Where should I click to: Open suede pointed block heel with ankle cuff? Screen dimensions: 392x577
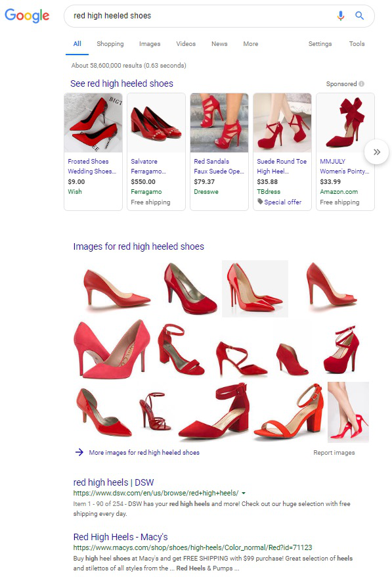click(x=215, y=411)
